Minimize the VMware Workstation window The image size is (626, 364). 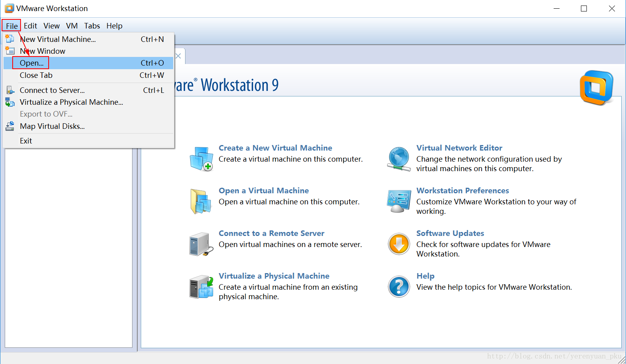556,8
